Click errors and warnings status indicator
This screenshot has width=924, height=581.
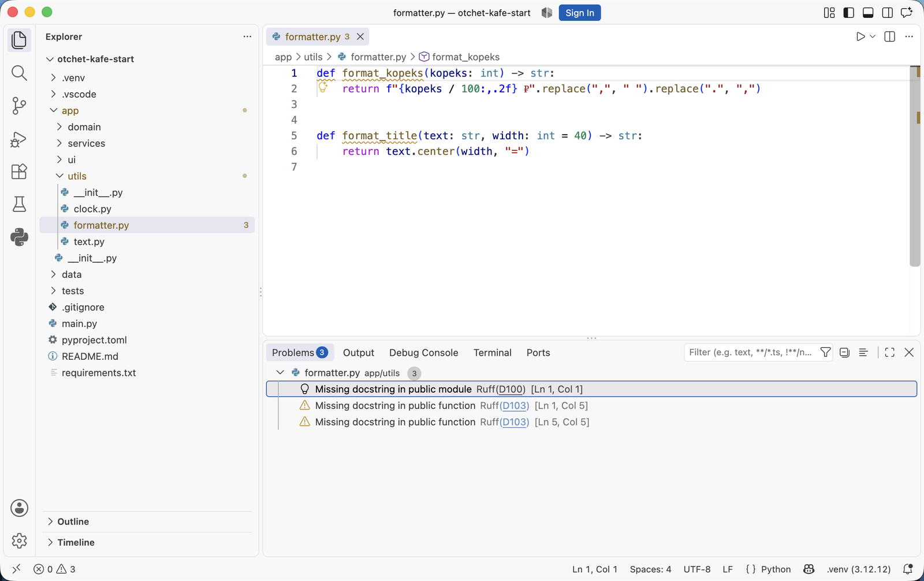(x=54, y=569)
